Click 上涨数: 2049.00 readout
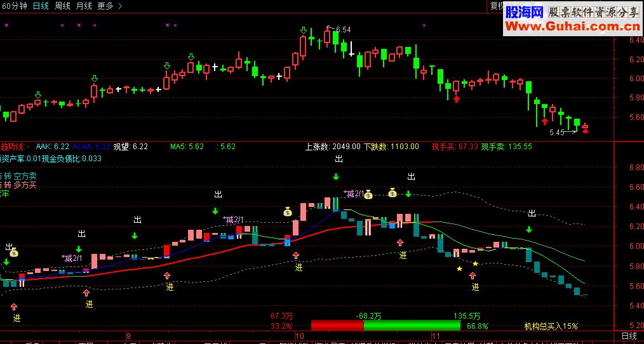The image size is (644, 344). click(333, 147)
